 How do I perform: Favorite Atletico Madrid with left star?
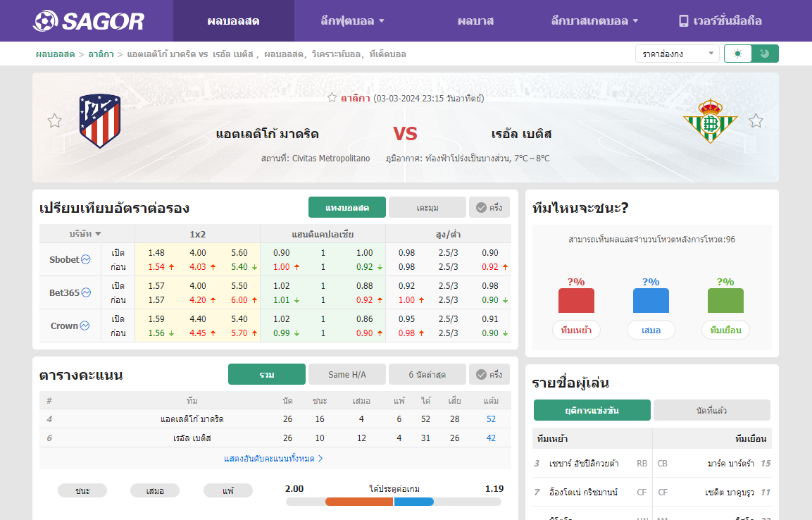pyautogui.click(x=54, y=121)
